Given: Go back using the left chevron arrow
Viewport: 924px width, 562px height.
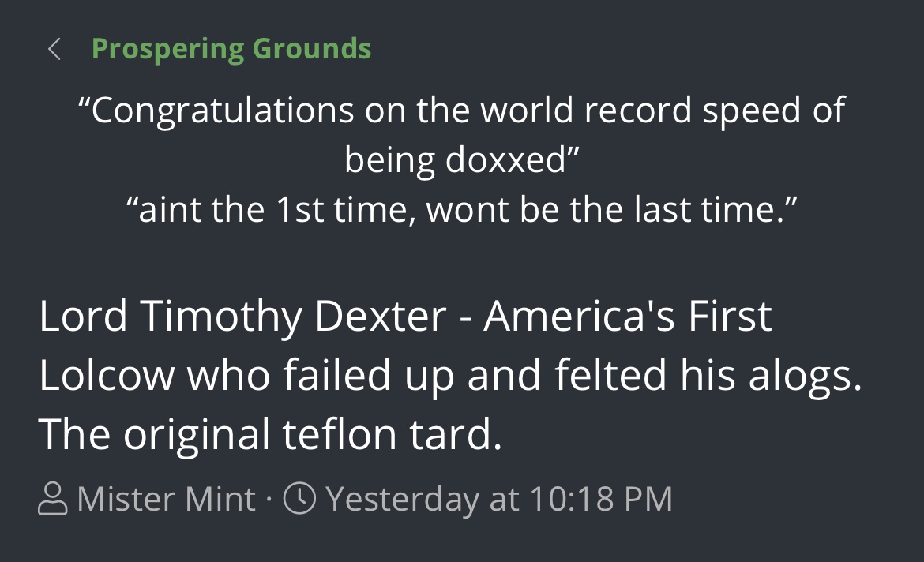Looking at the screenshot, I should (54, 49).
